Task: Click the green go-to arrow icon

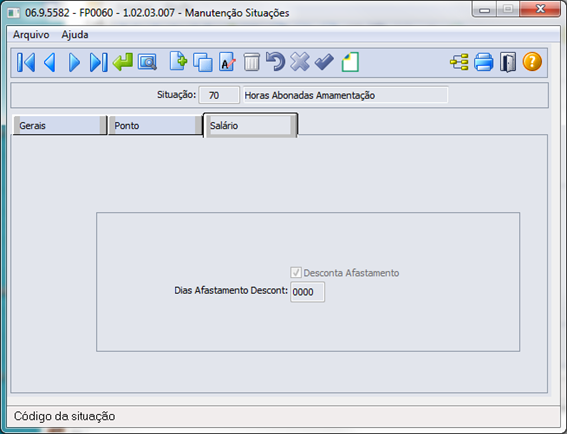Action: coord(123,62)
